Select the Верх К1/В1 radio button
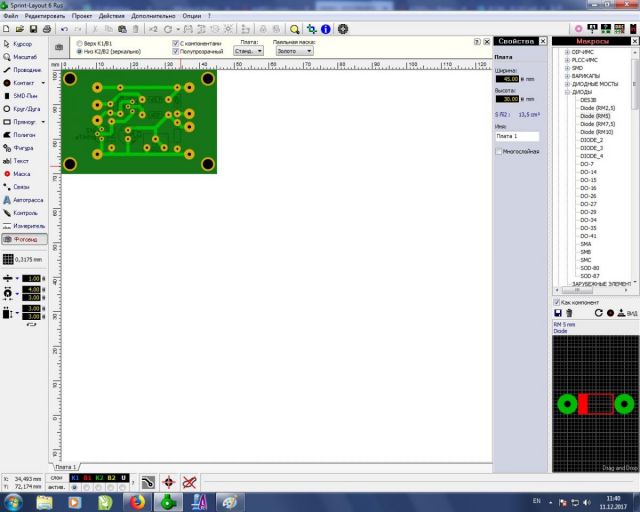640x512 pixels. (x=80, y=44)
